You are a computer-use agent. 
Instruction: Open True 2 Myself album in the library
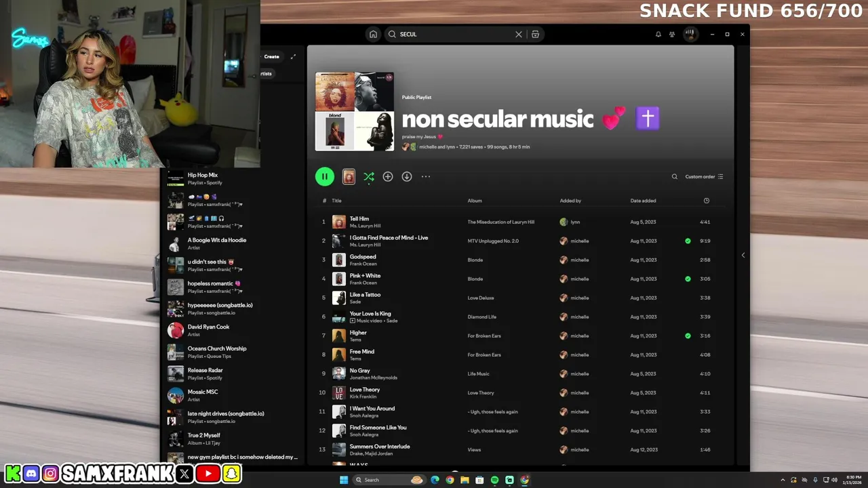point(233,439)
